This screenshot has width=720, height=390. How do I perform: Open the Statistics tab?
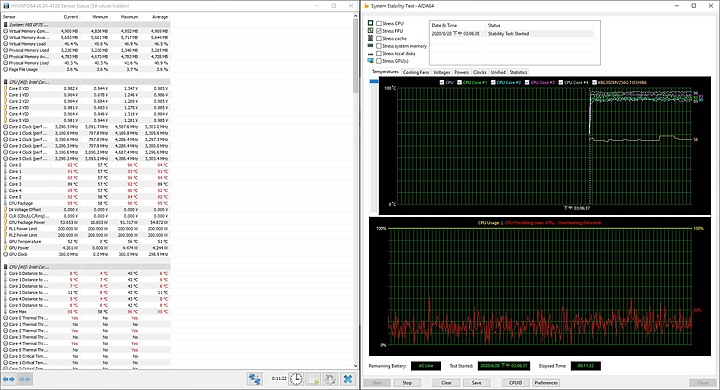(x=518, y=72)
